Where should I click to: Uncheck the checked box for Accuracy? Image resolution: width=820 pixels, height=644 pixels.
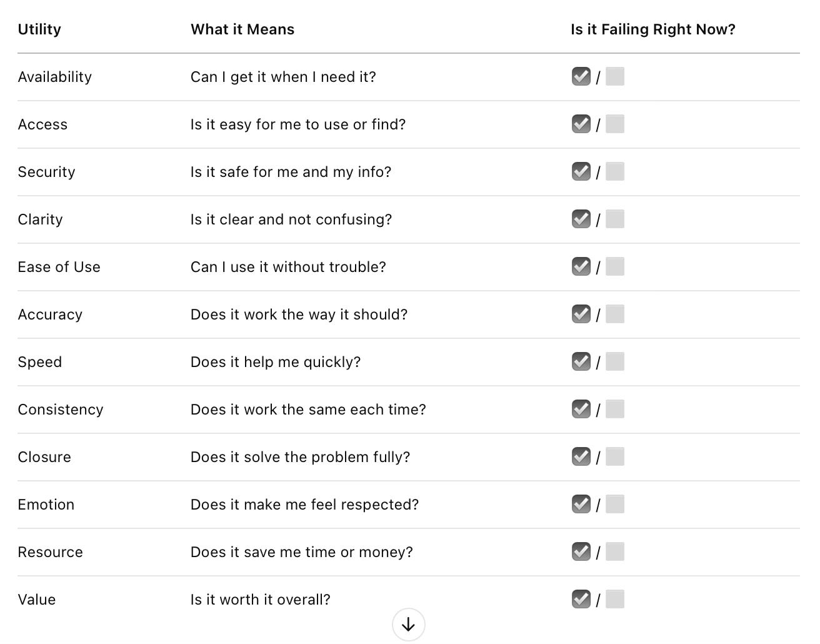581,314
